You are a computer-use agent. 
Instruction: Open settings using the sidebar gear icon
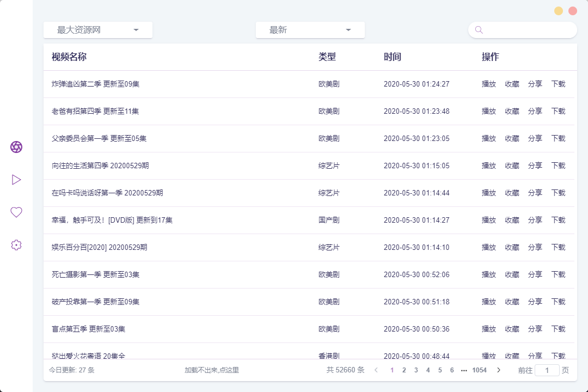16,245
